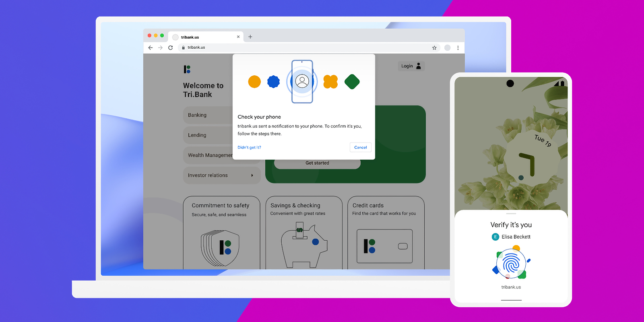Image resolution: width=644 pixels, height=322 pixels.
Task: Open the browser profile avatar
Action: coord(447,47)
